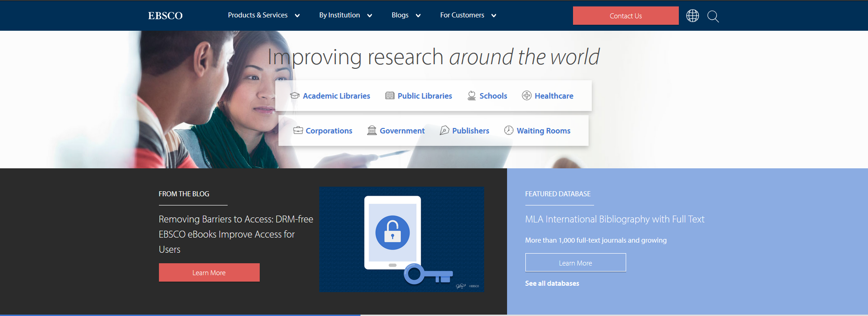Viewport: 868px width, 316px height.
Task: Open the Removing Barriers to Access blog title
Action: (236, 234)
